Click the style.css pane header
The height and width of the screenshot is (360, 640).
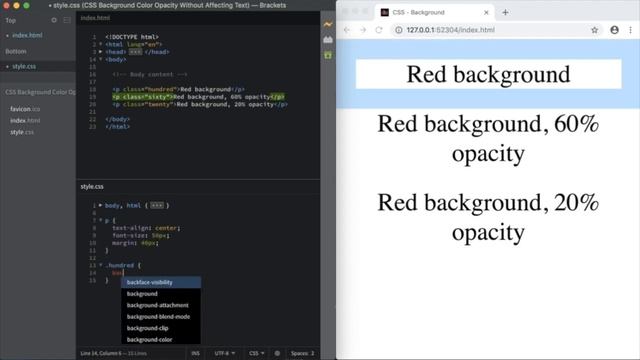92,187
